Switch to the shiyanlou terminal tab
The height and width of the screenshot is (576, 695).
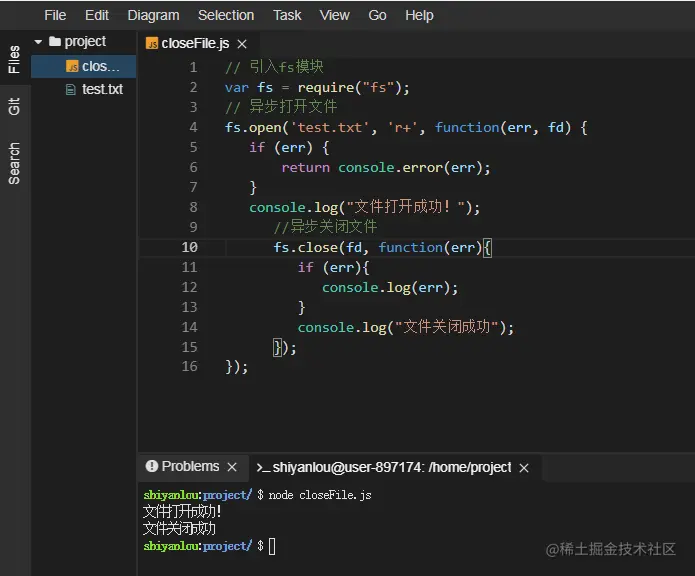click(392, 467)
